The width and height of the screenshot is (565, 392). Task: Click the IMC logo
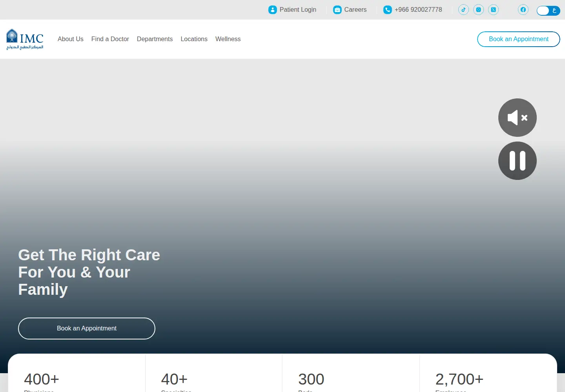point(25,39)
